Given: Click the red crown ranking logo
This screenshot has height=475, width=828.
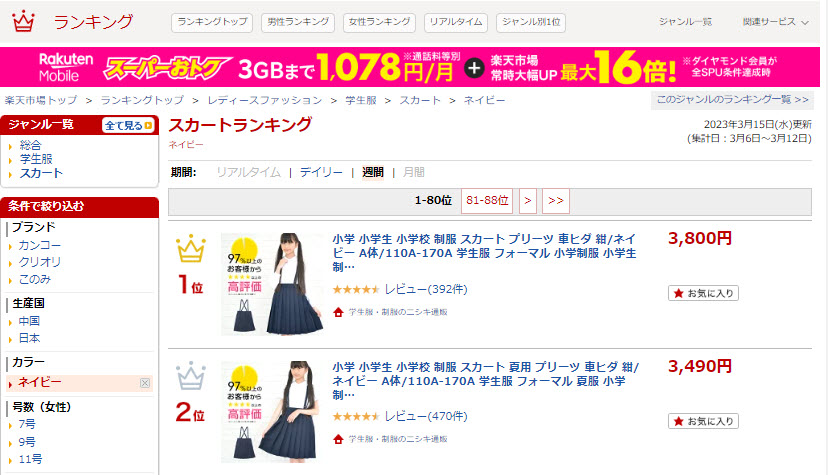Looking at the screenshot, I should pyautogui.click(x=23, y=22).
